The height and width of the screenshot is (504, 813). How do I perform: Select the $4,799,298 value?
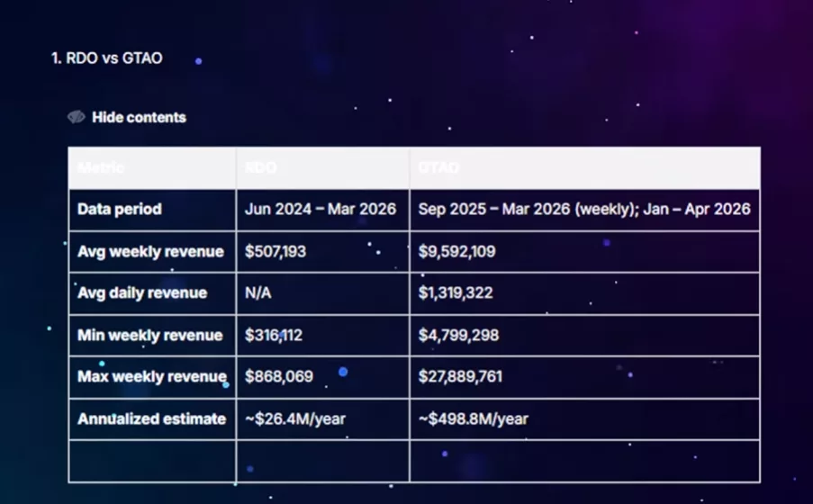pyautogui.click(x=458, y=336)
